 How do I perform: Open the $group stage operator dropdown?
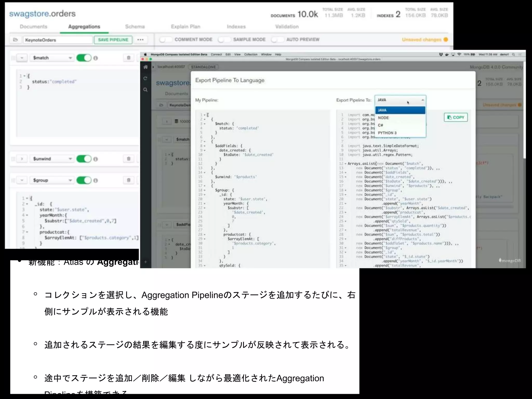click(x=52, y=180)
